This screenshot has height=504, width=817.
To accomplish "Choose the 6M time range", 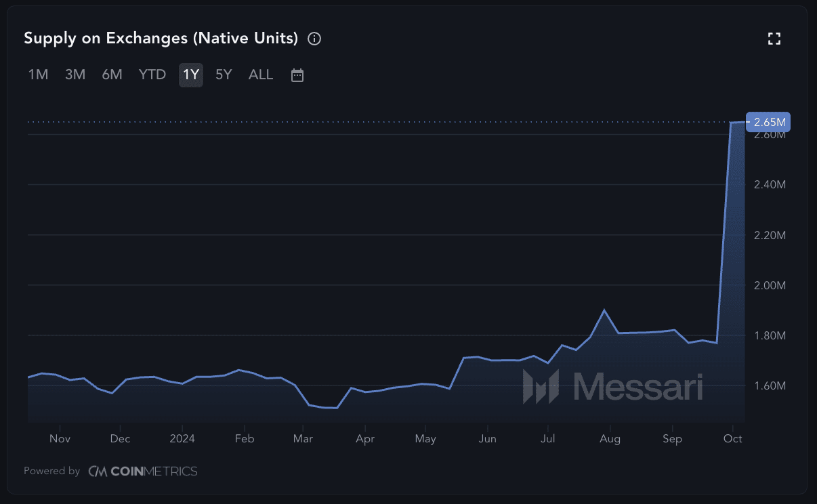I will pos(112,75).
